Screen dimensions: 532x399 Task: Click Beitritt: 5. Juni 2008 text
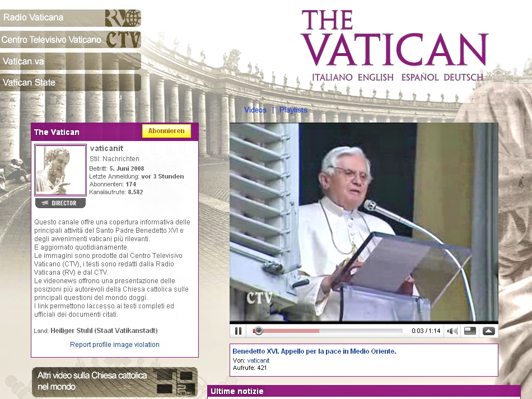(116, 168)
